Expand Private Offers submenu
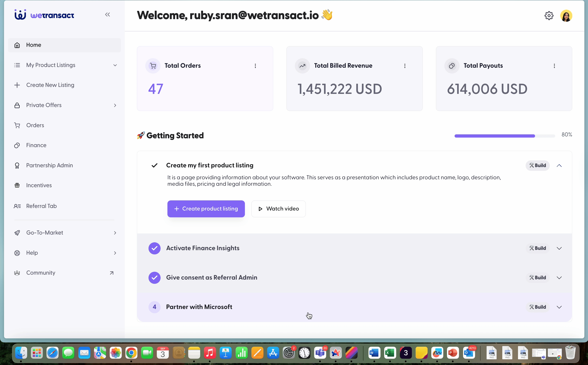Screen dimensions: 588x365 pos(115,105)
